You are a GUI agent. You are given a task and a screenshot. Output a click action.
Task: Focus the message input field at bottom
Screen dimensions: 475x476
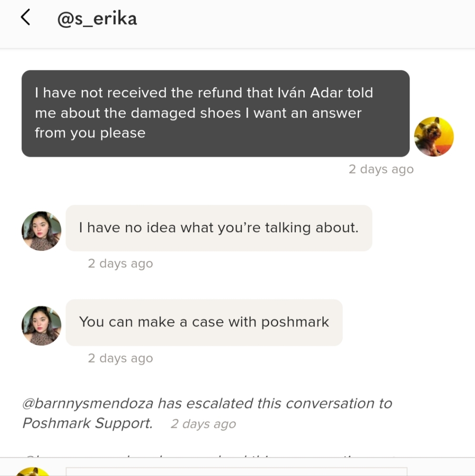click(236, 472)
